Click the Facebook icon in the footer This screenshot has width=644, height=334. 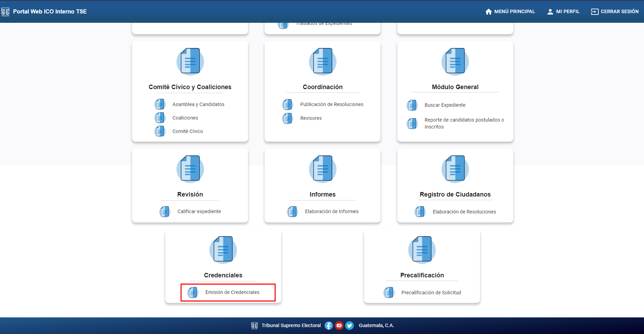[x=329, y=325]
